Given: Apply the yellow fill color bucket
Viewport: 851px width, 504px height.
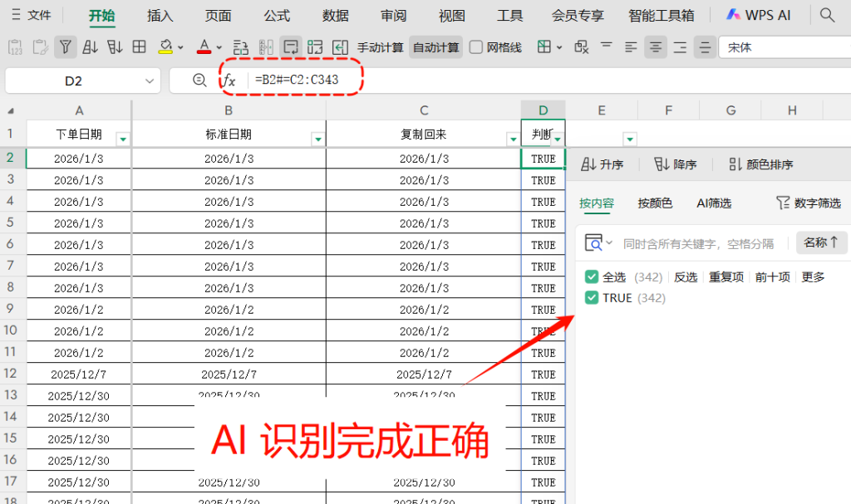Looking at the screenshot, I should 165,47.
